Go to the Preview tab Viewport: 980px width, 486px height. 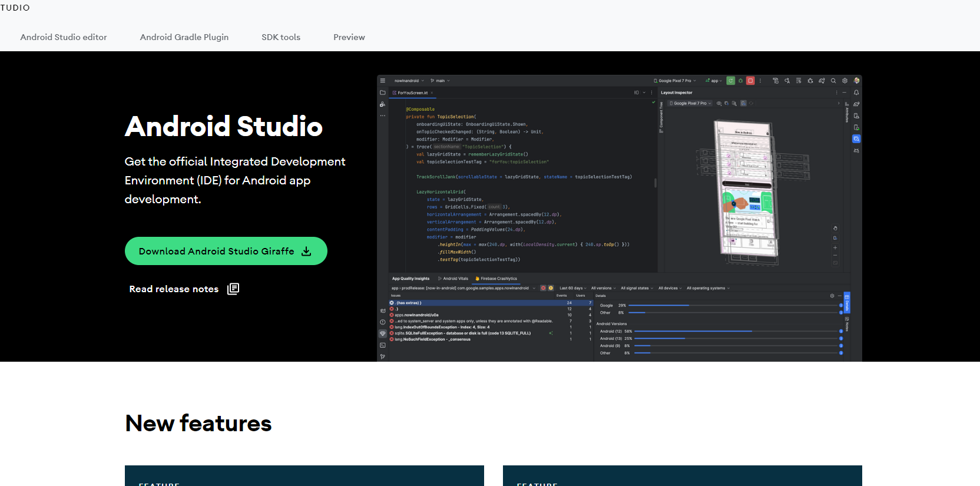[x=349, y=37]
